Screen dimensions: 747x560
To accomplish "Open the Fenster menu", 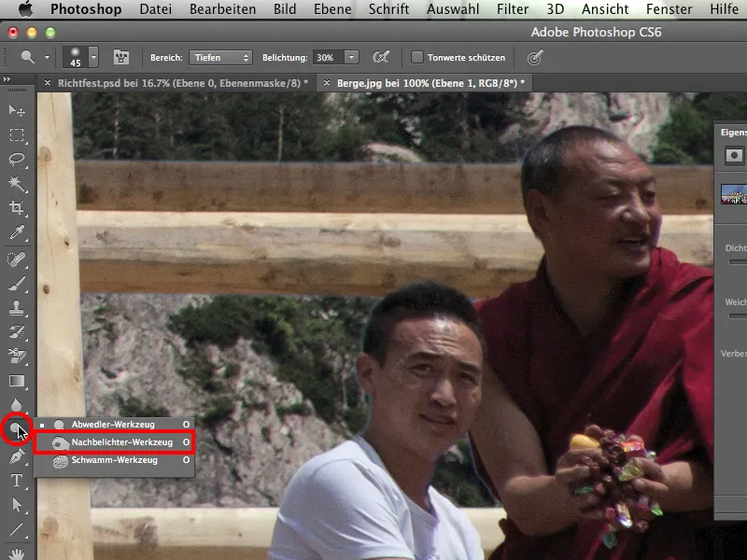I will [x=669, y=9].
